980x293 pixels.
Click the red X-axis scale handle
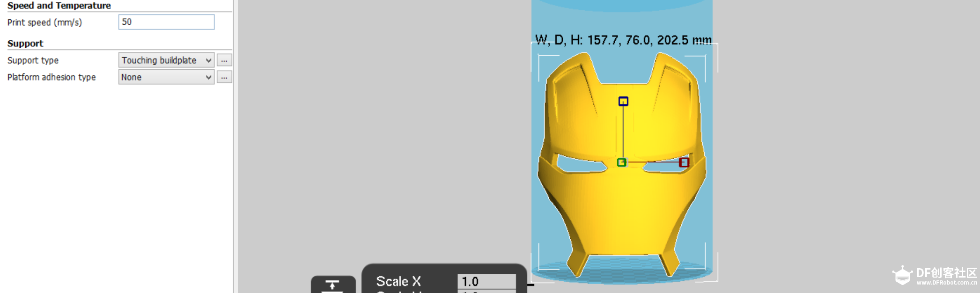[x=684, y=162]
